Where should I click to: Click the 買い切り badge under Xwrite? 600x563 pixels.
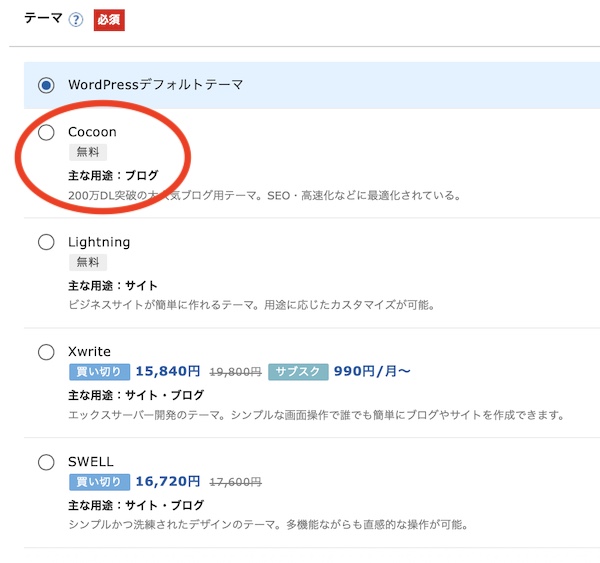(x=99, y=372)
